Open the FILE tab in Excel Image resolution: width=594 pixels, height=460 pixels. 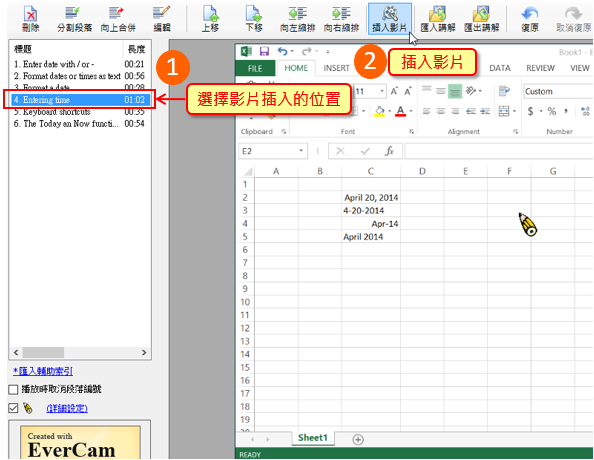tap(255, 68)
